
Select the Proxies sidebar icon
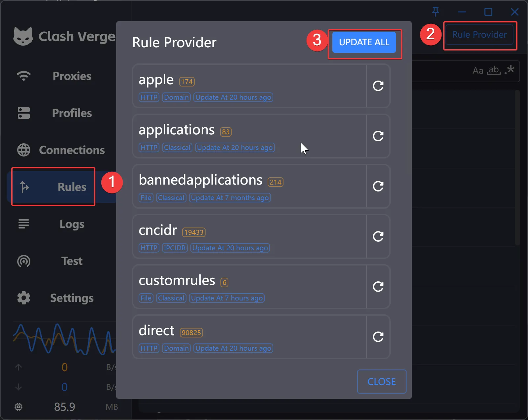coord(23,76)
